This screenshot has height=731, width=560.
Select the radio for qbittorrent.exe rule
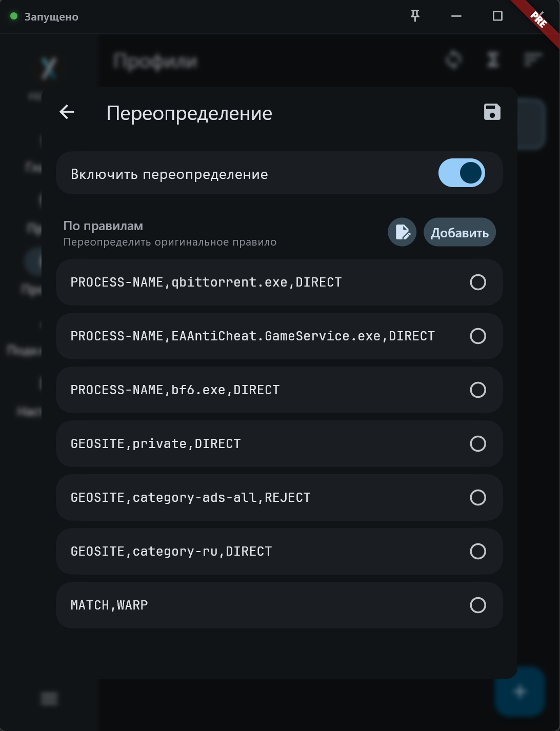(478, 282)
